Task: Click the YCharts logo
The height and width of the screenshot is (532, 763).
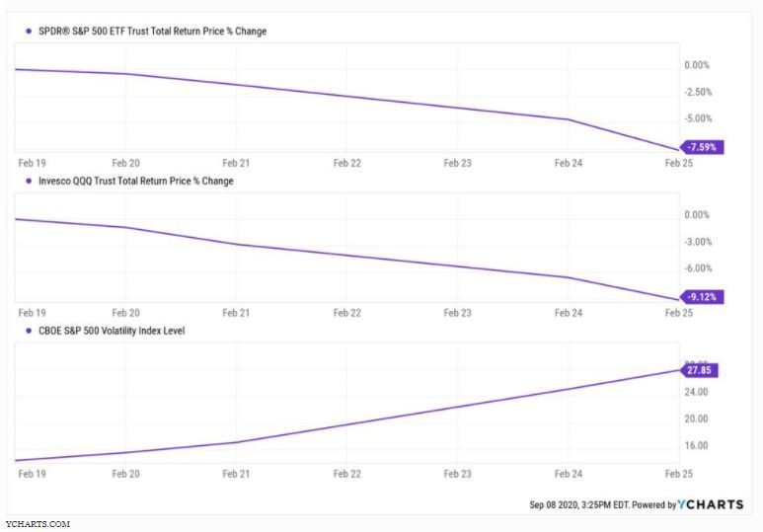Action: pyautogui.click(x=711, y=504)
